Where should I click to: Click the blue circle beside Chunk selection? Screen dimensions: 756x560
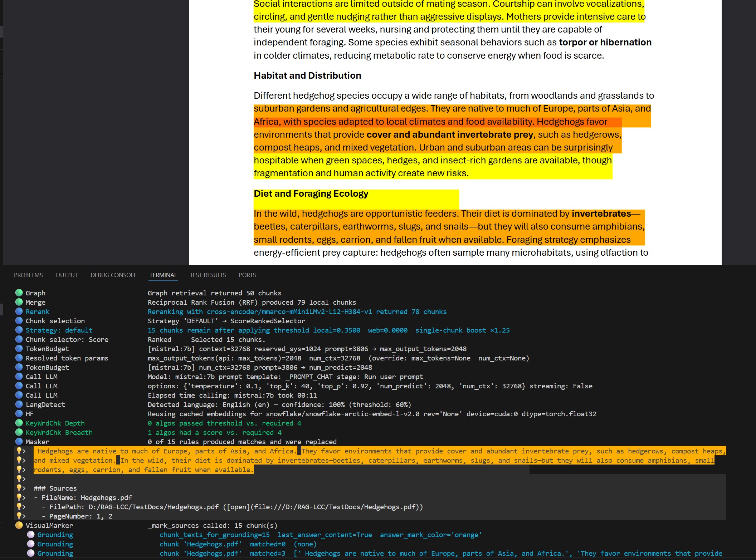click(x=19, y=320)
